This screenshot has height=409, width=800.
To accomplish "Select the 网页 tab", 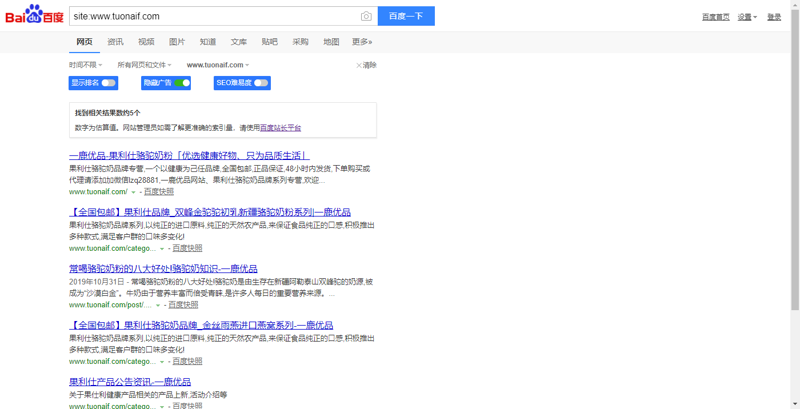I will 85,42.
